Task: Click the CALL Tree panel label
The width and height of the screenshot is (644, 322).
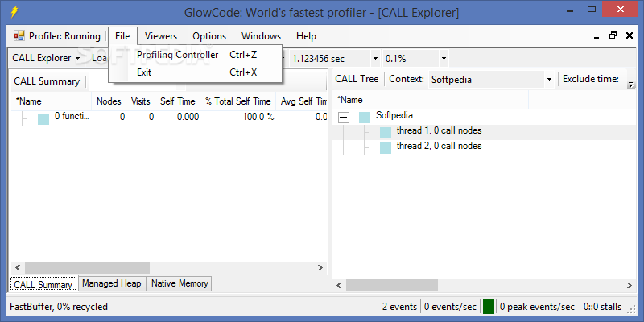Action: [x=357, y=79]
